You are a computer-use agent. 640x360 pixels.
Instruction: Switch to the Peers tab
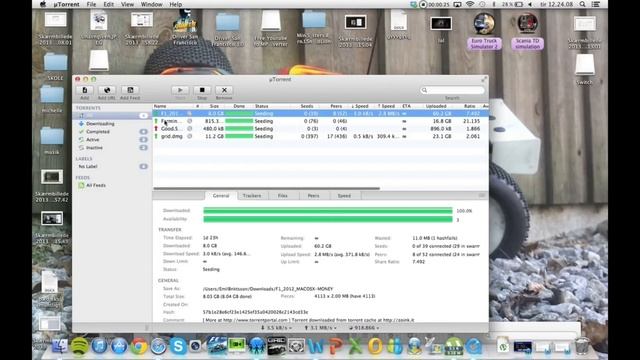click(313, 196)
